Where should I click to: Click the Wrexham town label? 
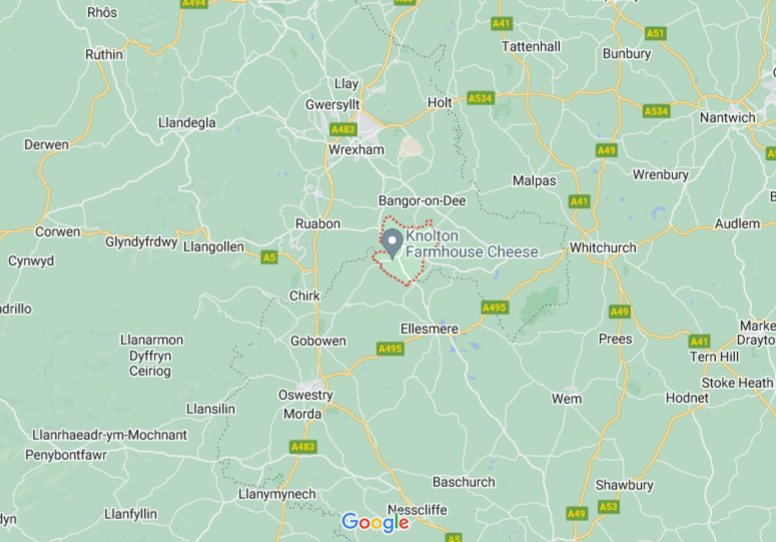[356, 149]
